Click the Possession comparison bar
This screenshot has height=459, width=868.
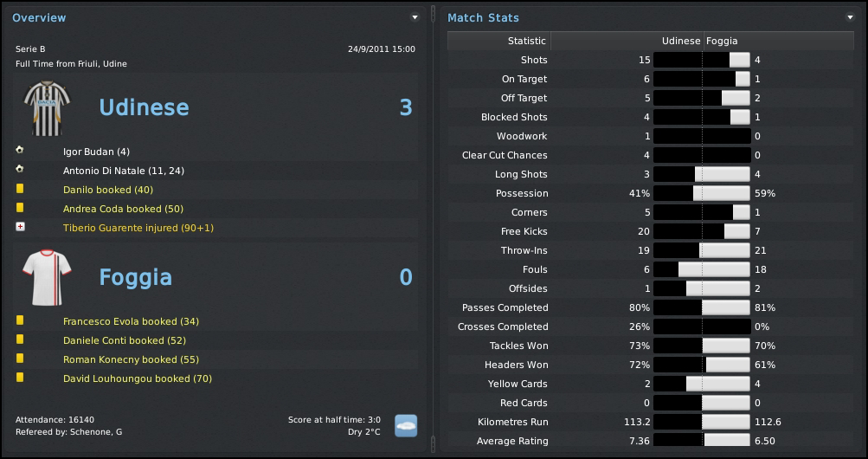(702, 193)
